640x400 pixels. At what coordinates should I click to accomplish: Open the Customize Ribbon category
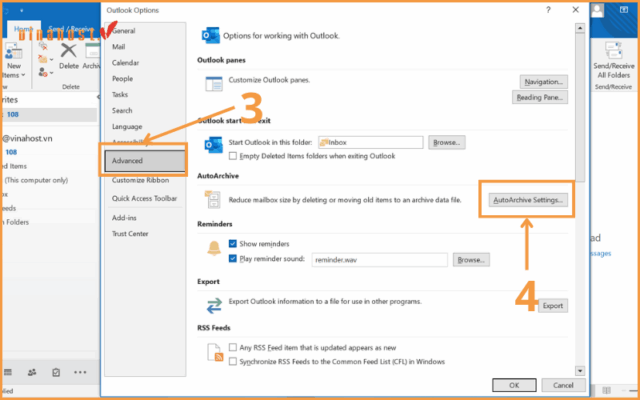141,178
